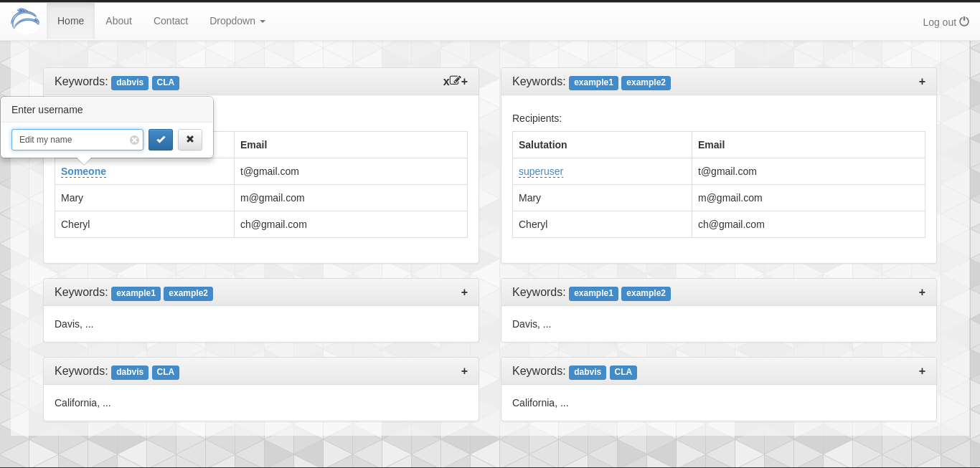Image resolution: width=980 pixels, height=468 pixels.
Task: Expand right 'Davis, ...' panel with plus
Action: [x=922, y=292]
